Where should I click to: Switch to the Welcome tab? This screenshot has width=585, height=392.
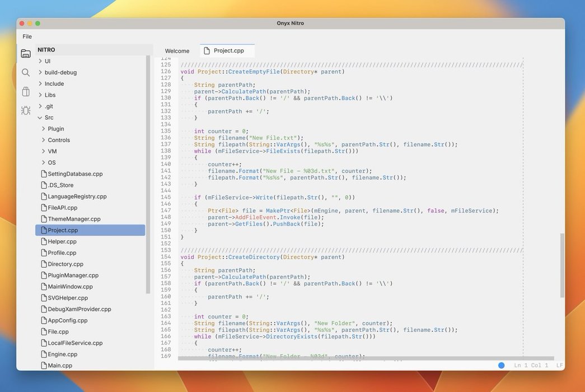[177, 51]
